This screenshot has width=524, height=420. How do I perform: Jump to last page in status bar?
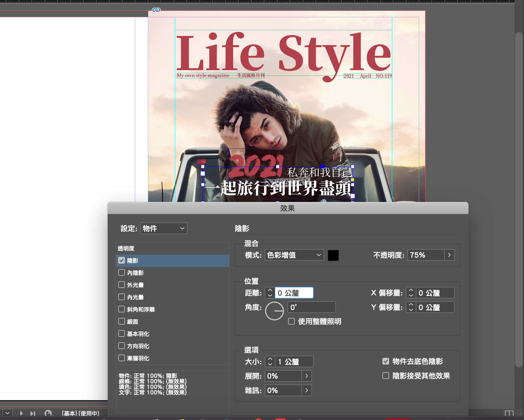pos(32,413)
